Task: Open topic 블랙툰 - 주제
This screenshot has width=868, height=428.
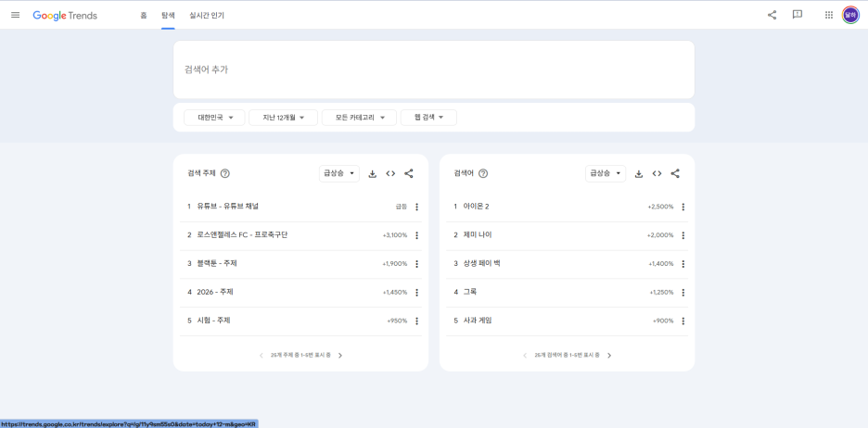Action: (217, 264)
